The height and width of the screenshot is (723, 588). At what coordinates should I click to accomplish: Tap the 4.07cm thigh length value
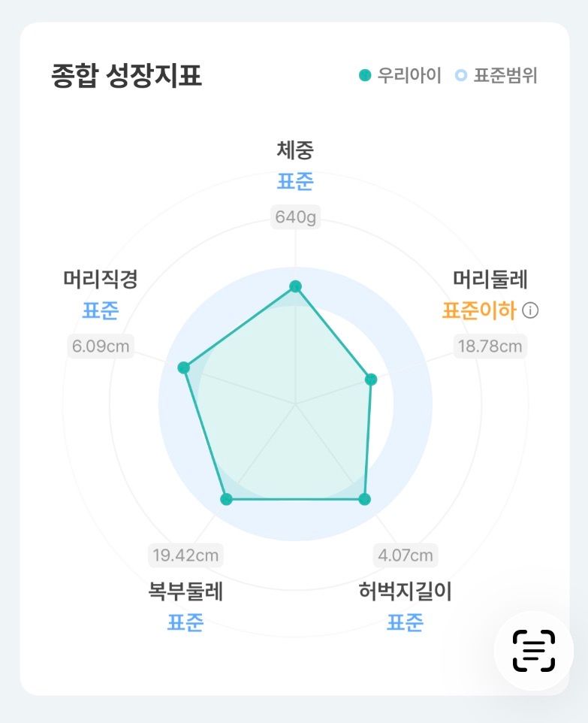(x=406, y=555)
